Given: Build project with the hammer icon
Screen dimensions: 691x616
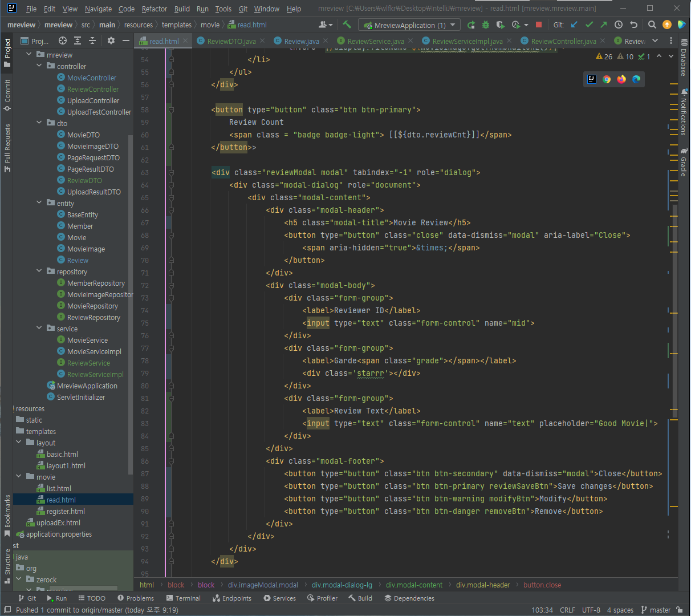Looking at the screenshot, I should [x=347, y=25].
